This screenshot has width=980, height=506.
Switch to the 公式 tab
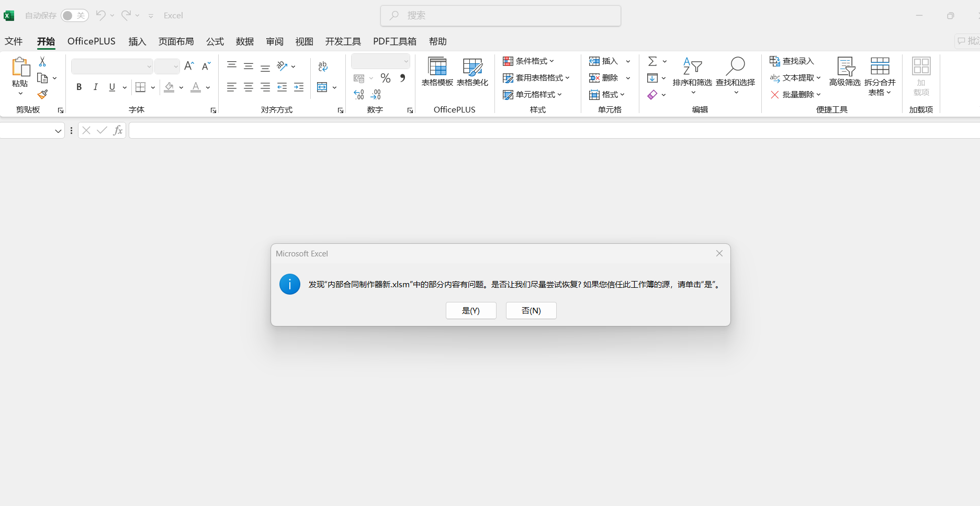(215, 41)
